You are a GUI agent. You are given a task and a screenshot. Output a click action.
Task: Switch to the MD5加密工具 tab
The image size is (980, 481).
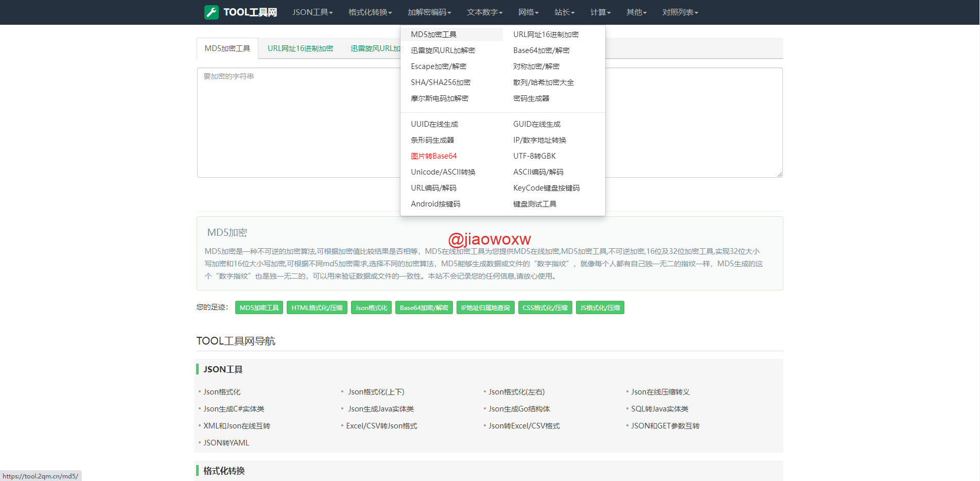pos(227,48)
